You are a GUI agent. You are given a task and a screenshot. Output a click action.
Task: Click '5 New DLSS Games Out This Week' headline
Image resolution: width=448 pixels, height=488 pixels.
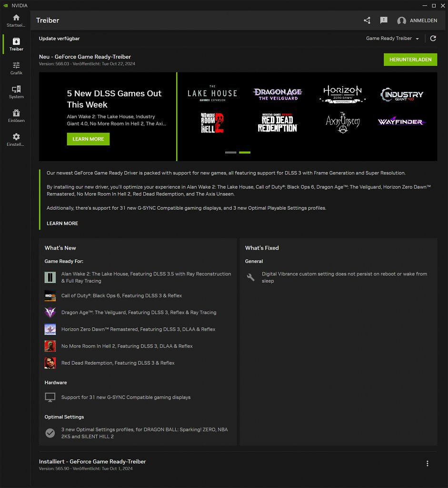(x=114, y=99)
